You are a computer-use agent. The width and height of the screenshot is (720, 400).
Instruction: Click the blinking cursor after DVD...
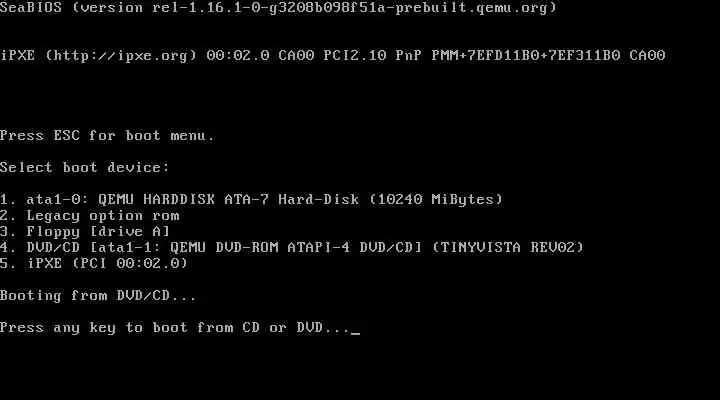pyautogui.click(x=355, y=332)
